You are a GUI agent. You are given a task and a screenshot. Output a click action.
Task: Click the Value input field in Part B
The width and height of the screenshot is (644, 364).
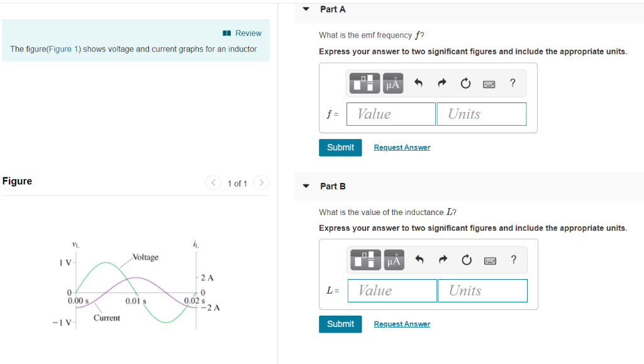[x=392, y=290]
